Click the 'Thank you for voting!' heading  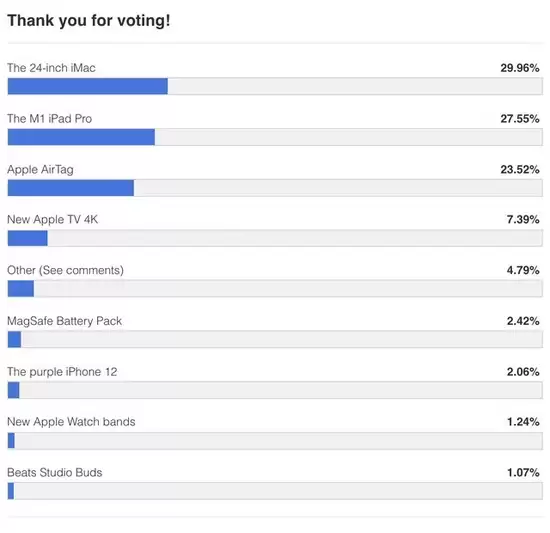(89, 20)
